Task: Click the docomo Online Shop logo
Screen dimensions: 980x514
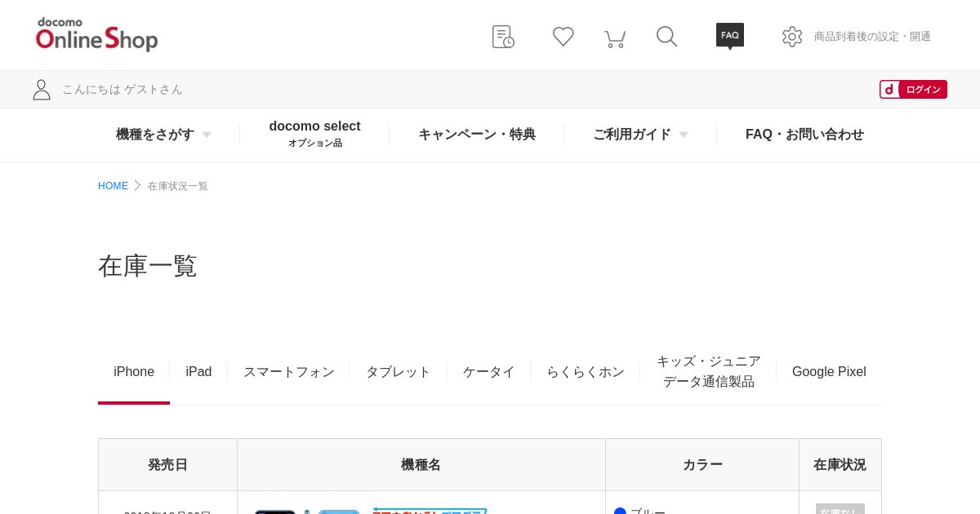Action: [x=96, y=35]
